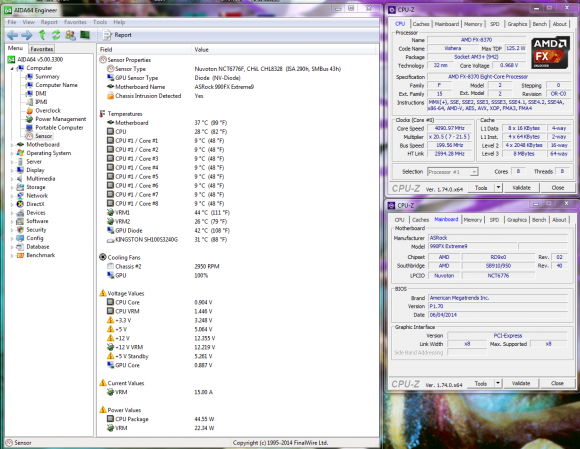Viewport: 580px width, 449px height.
Task: Switch to the Favorites tab in left pane
Action: point(42,49)
